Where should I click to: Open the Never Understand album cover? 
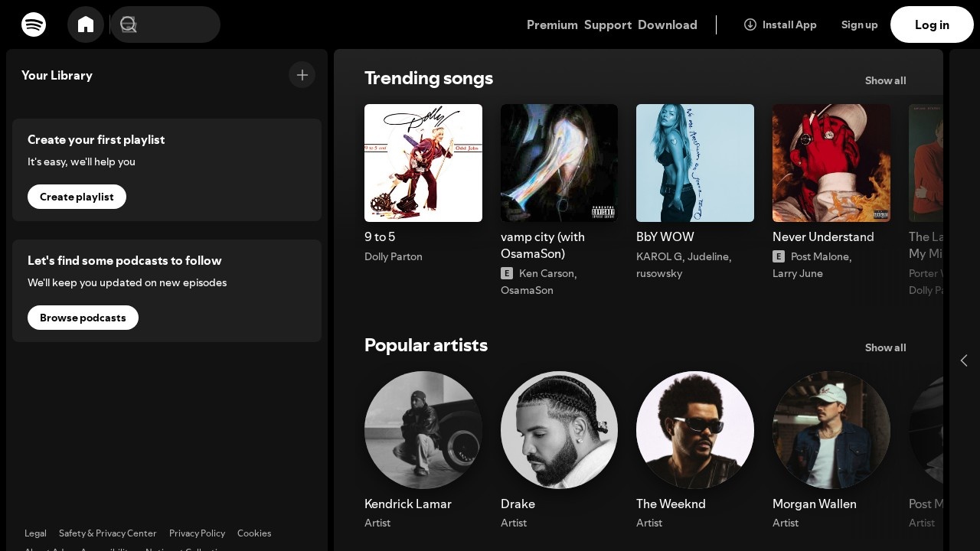(x=831, y=163)
